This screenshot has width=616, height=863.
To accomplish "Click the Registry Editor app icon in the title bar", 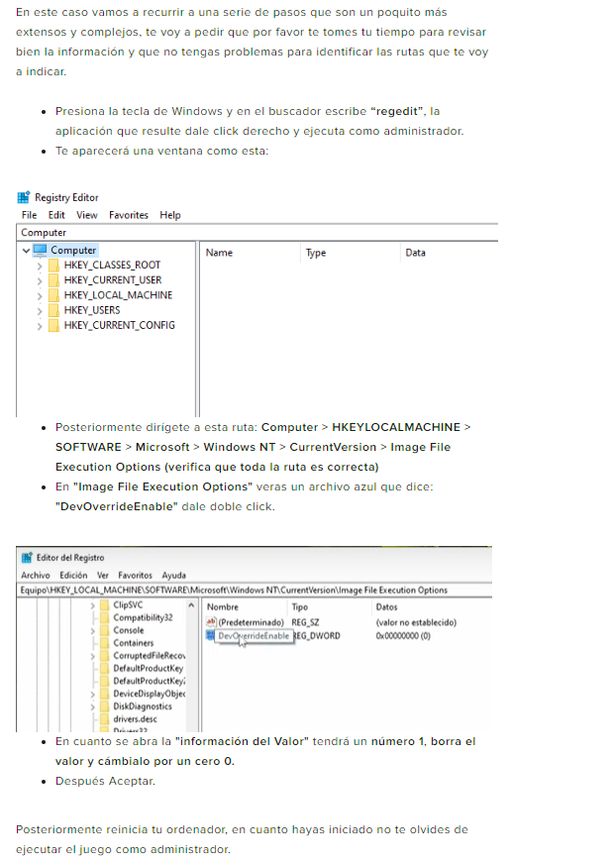I will pyautogui.click(x=24, y=197).
